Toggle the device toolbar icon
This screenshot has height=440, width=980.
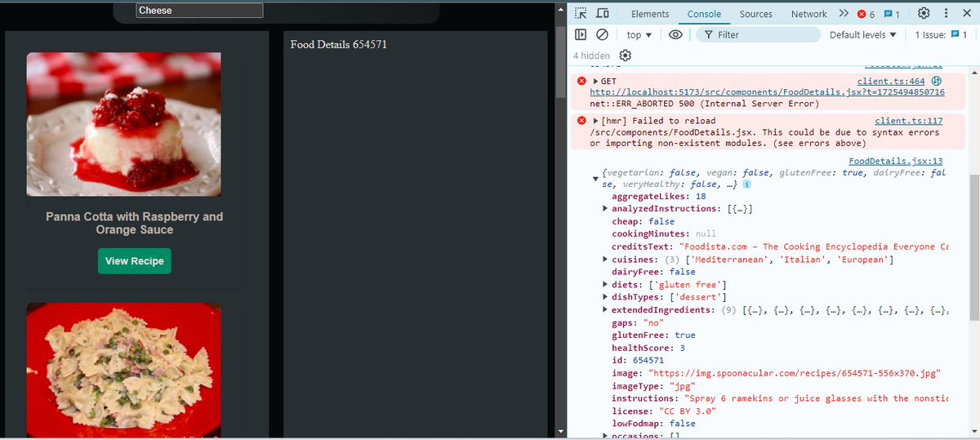603,14
